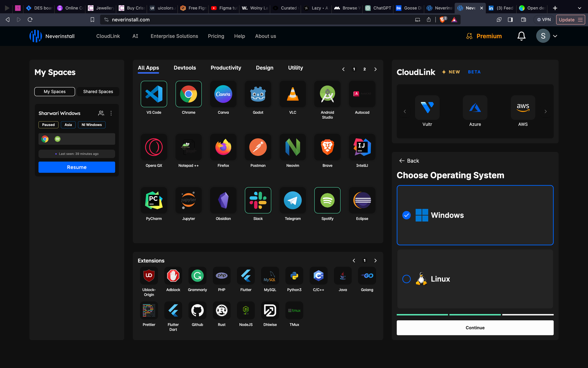Select the Vultr cloud provider icon
The width and height of the screenshot is (588, 368).
(427, 108)
